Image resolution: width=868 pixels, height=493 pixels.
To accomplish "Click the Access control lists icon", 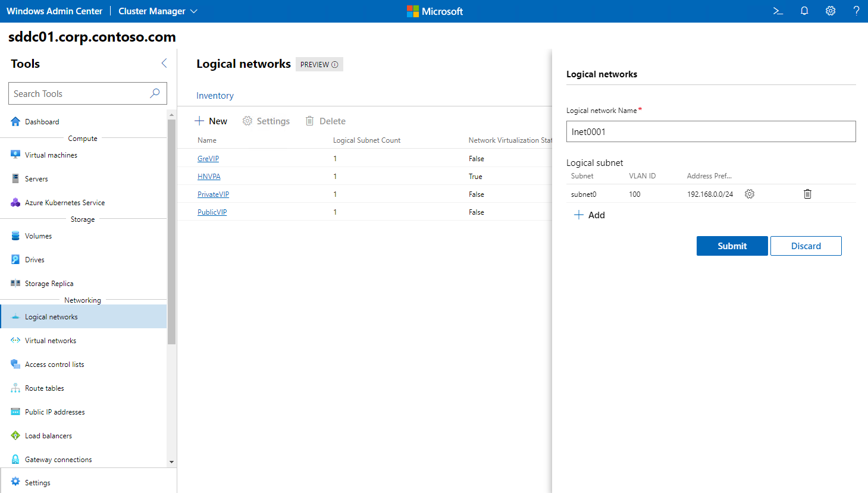I will click(x=15, y=364).
